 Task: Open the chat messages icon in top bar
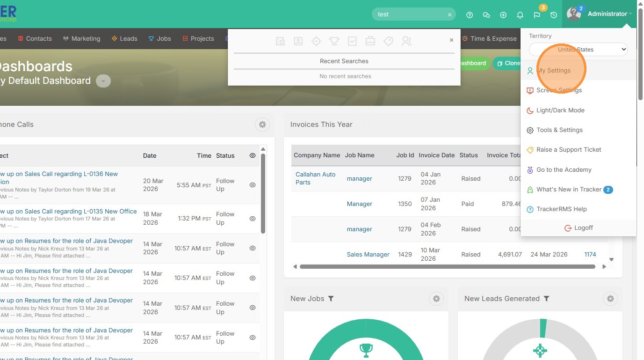point(486,15)
